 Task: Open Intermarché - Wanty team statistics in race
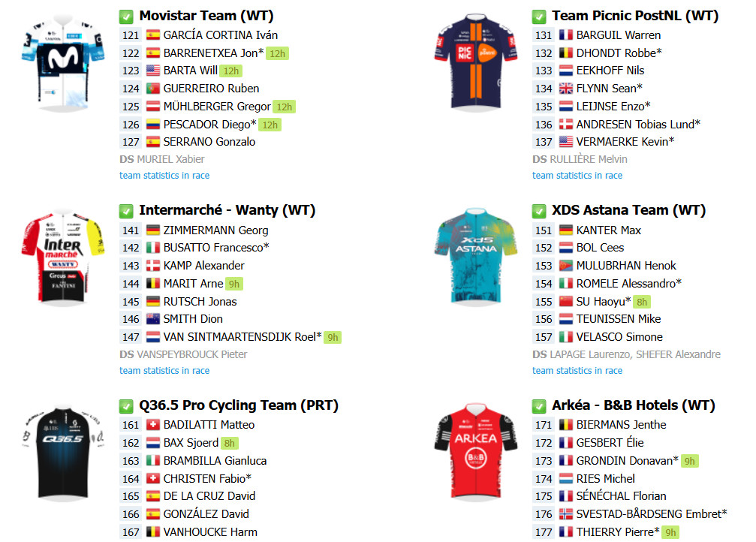click(164, 371)
